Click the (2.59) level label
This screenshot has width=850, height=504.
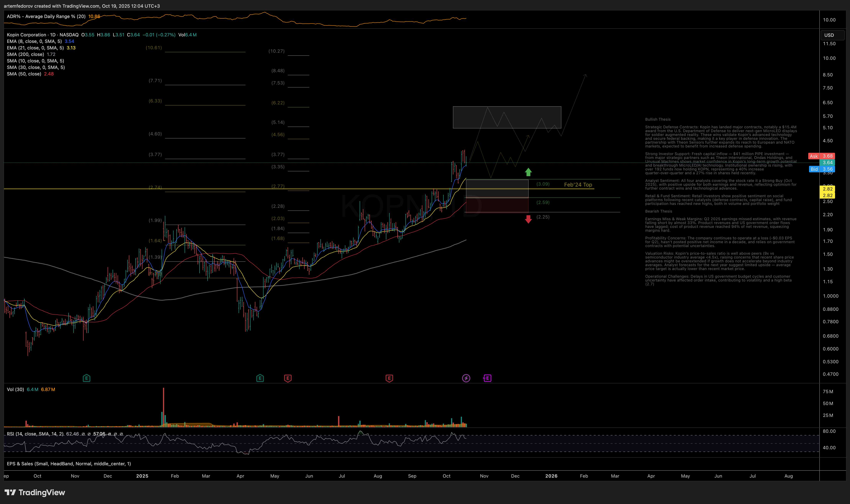[x=543, y=202]
